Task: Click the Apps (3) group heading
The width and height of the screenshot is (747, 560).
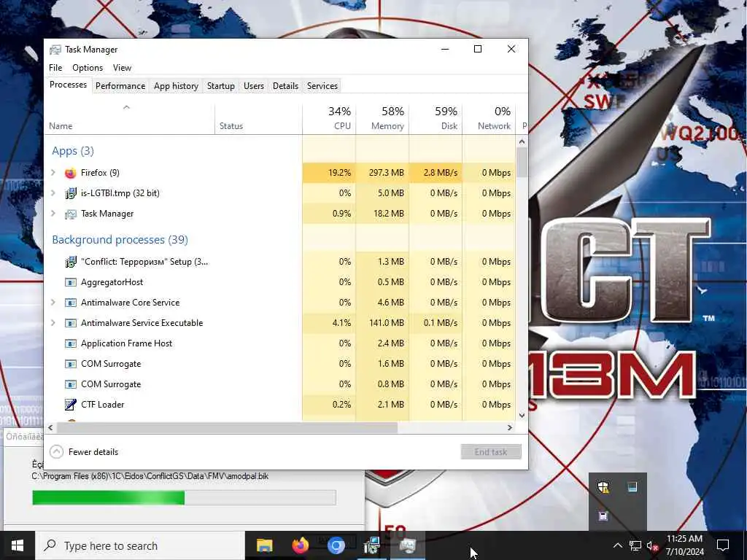Action: [x=73, y=151]
